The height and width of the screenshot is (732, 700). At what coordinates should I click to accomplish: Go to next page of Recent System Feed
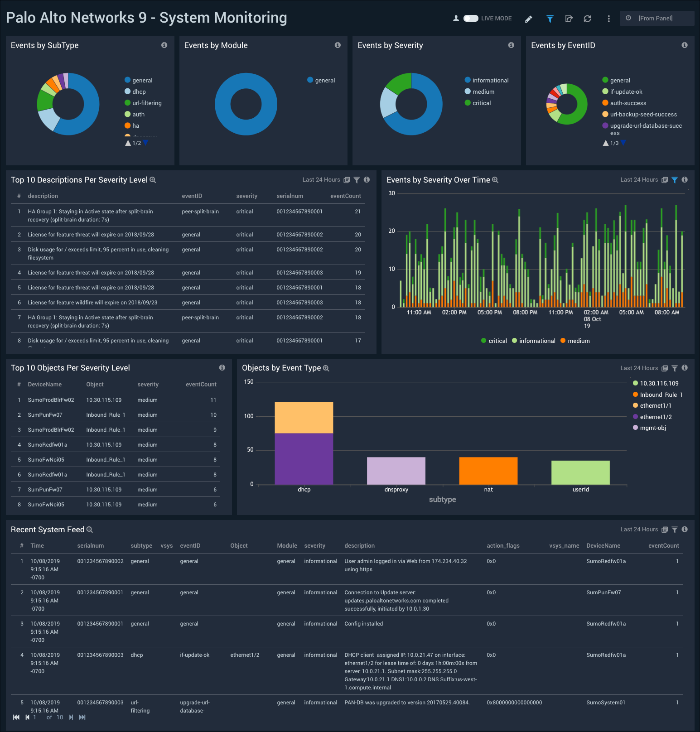(x=71, y=717)
